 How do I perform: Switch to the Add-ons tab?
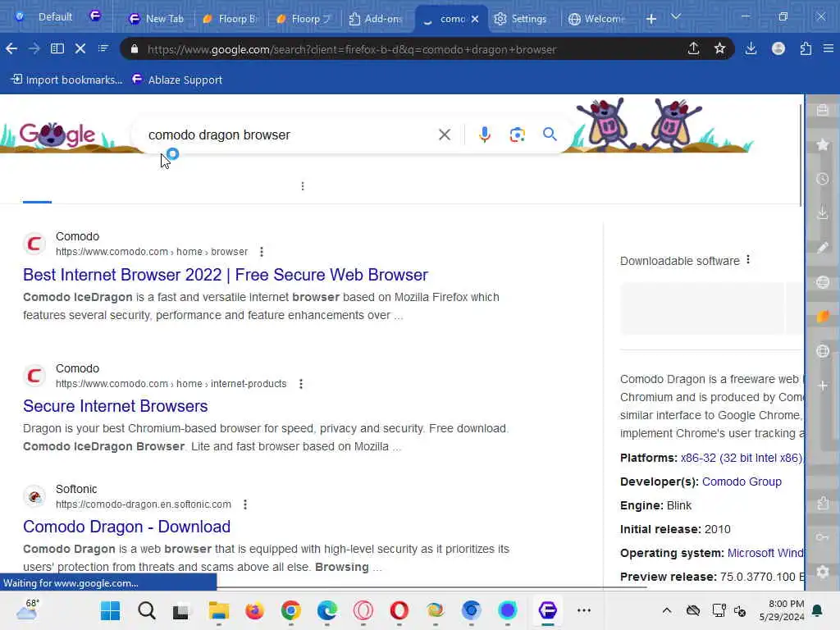[376, 19]
